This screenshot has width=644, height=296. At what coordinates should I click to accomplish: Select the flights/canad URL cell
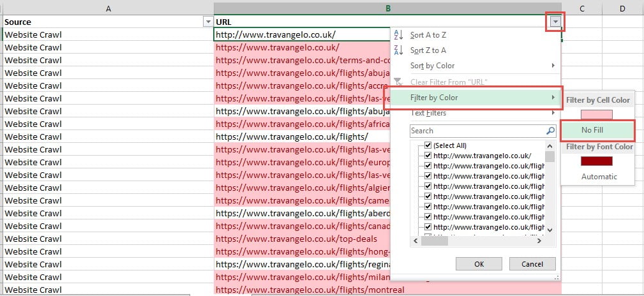(303, 225)
